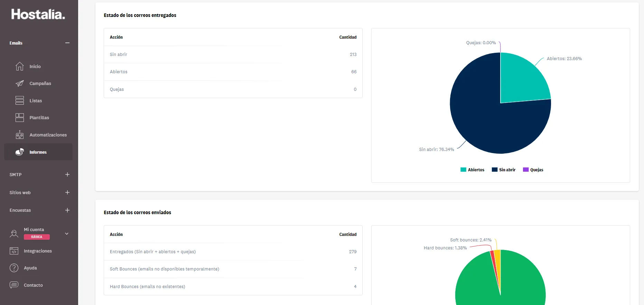Image resolution: width=644 pixels, height=305 pixels.
Task: Click the Acción header in enviados table
Action: pyautogui.click(x=116, y=235)
